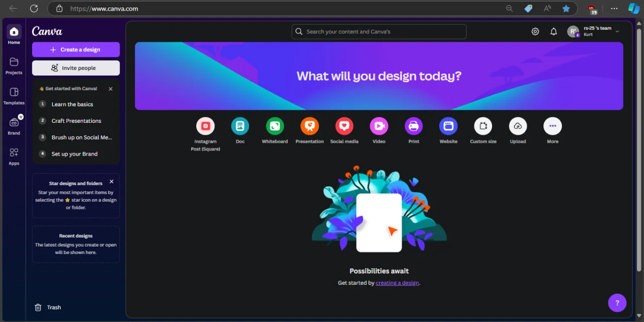
Task: Follow the creating a design link
Action: [x=397, y=283]
